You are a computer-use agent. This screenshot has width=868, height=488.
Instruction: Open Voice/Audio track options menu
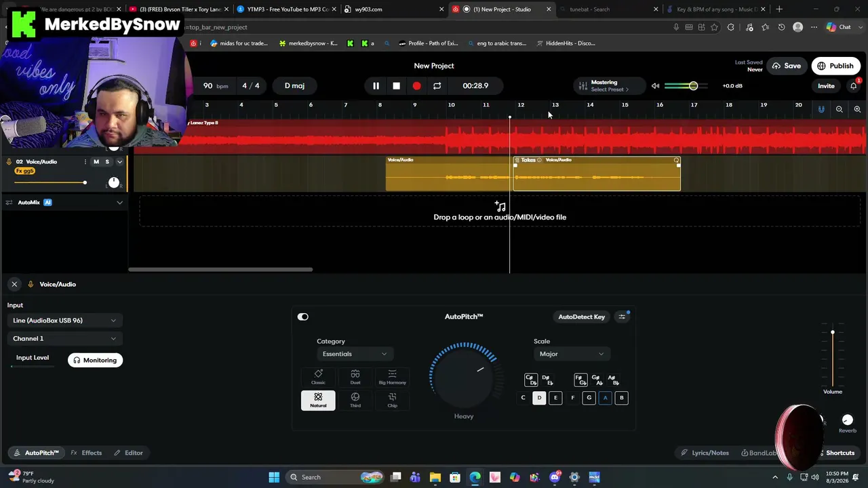click(x=85, y=162)
